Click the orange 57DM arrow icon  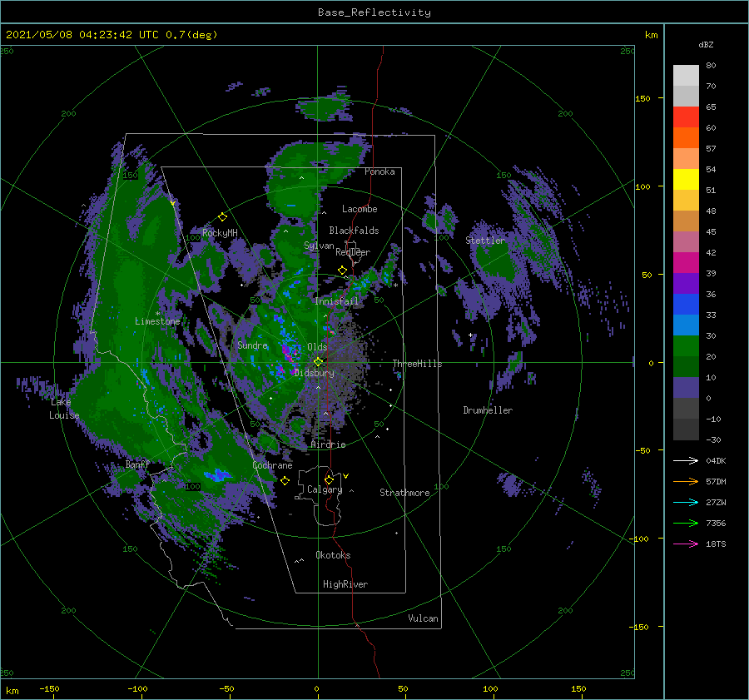tap(686, 482)
